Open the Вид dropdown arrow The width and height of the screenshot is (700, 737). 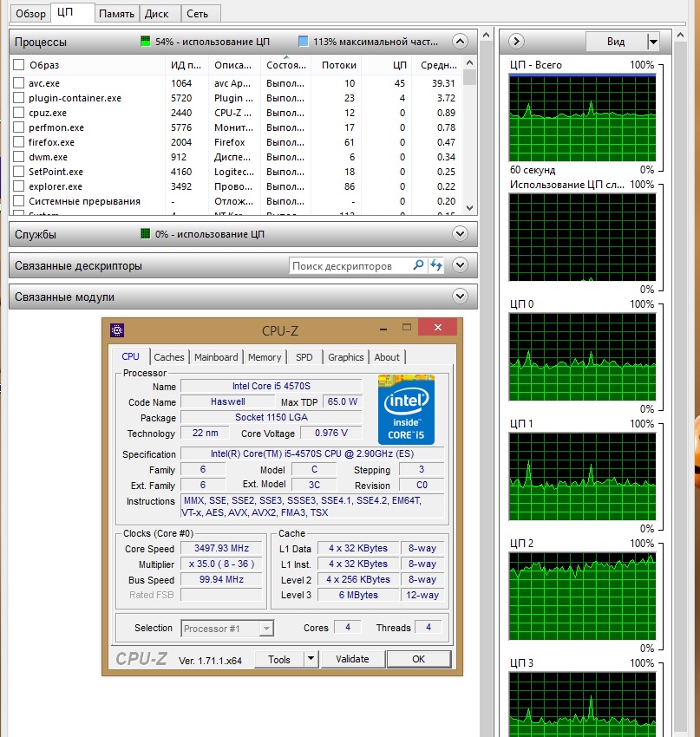653,42
